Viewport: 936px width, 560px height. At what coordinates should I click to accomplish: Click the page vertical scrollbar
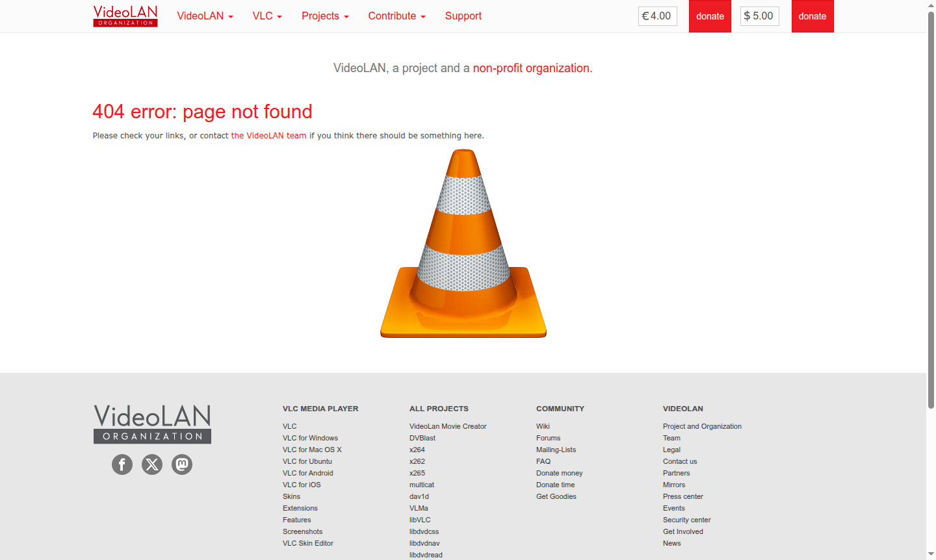(931, 214)
